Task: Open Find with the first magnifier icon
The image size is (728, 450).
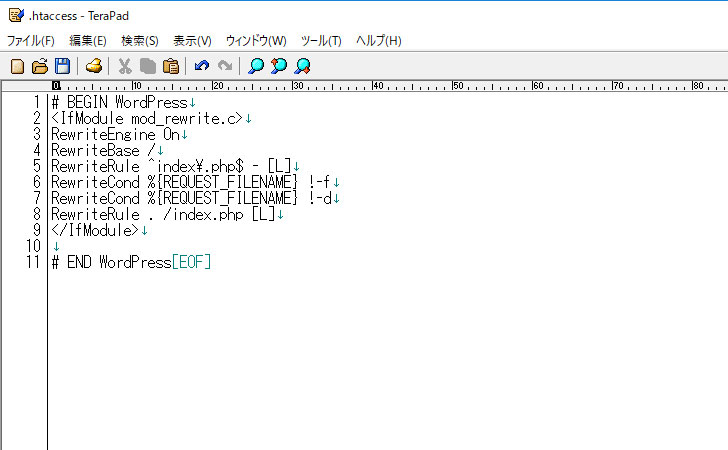Action: pos(256,66)
